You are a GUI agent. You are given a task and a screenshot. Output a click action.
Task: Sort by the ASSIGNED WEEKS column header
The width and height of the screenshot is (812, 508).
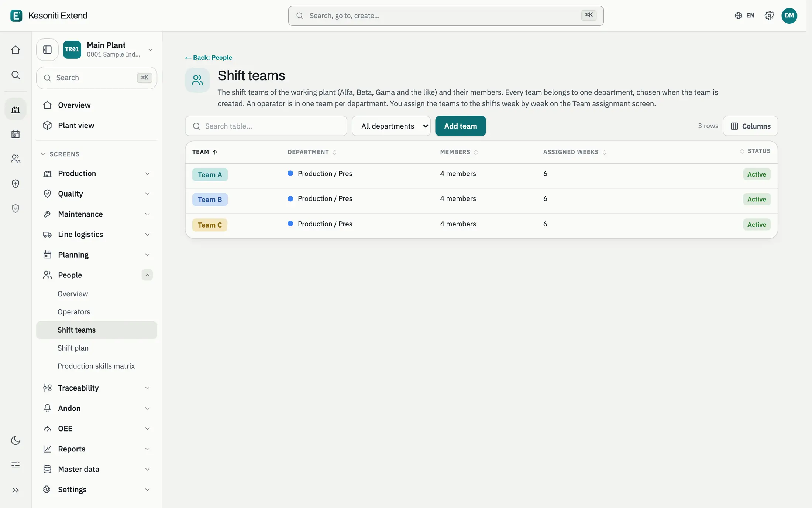(x=575, y=152)
